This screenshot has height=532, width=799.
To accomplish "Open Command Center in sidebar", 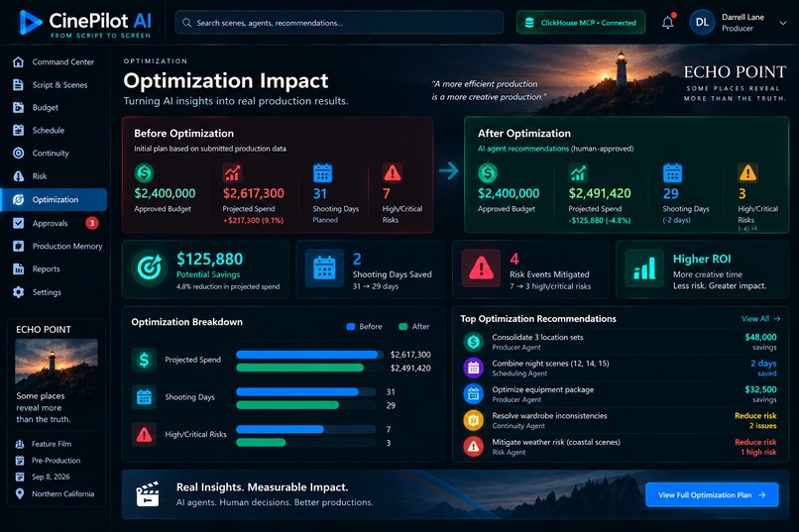I will coord(54,61).
